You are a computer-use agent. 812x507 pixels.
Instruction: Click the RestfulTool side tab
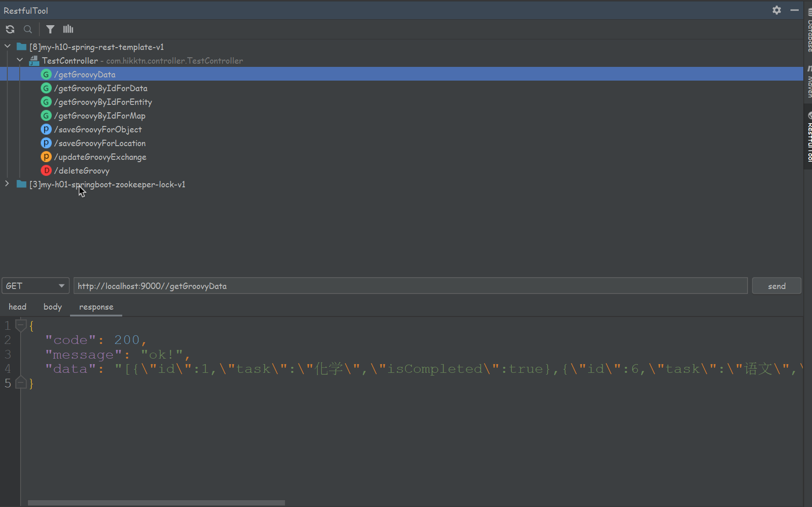point(808,137)
